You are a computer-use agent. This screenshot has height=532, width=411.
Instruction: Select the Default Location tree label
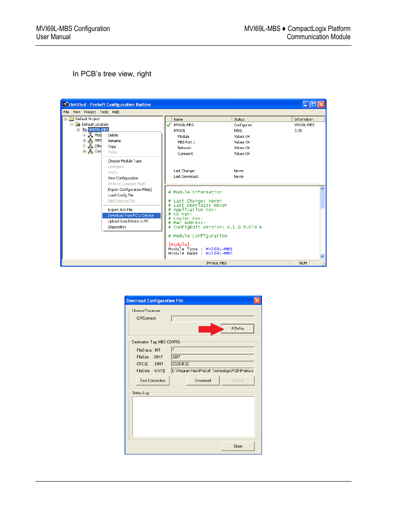tap(95, 124)
